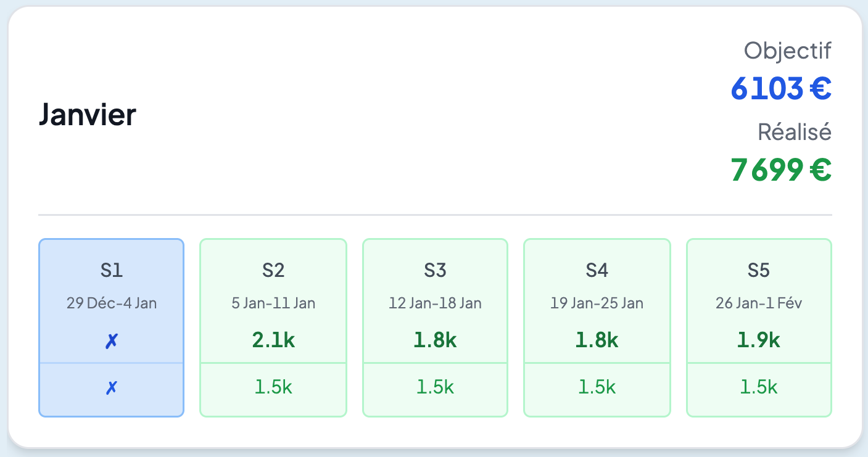Click the 26 Jan-1 Fév date range
The height and width of the screenshot is (457, 868).
click(759, 303)
